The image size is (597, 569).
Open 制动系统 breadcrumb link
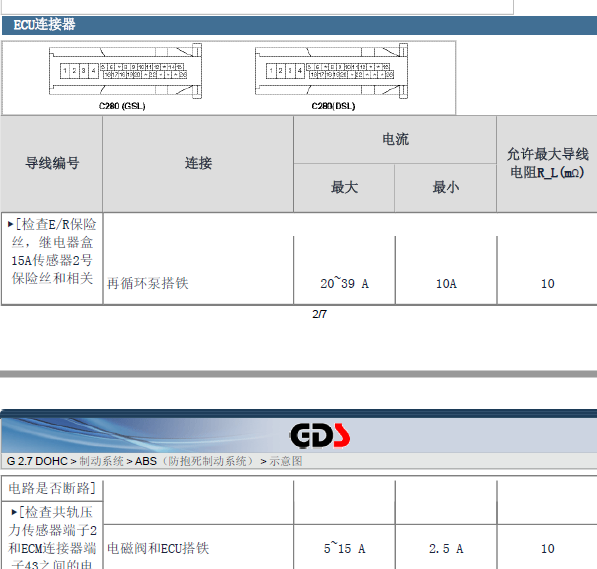pyautogui.click(x=101, y=461)
